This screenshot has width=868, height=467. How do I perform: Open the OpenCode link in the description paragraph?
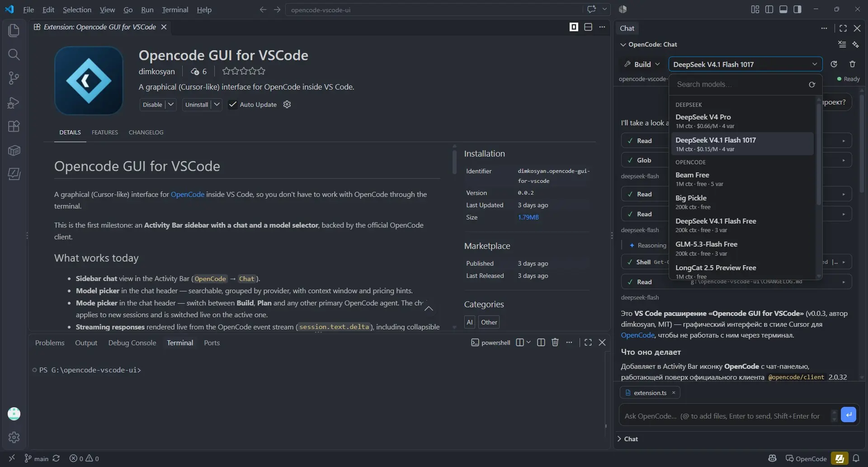pyautogui.click(x=188, y=195)
